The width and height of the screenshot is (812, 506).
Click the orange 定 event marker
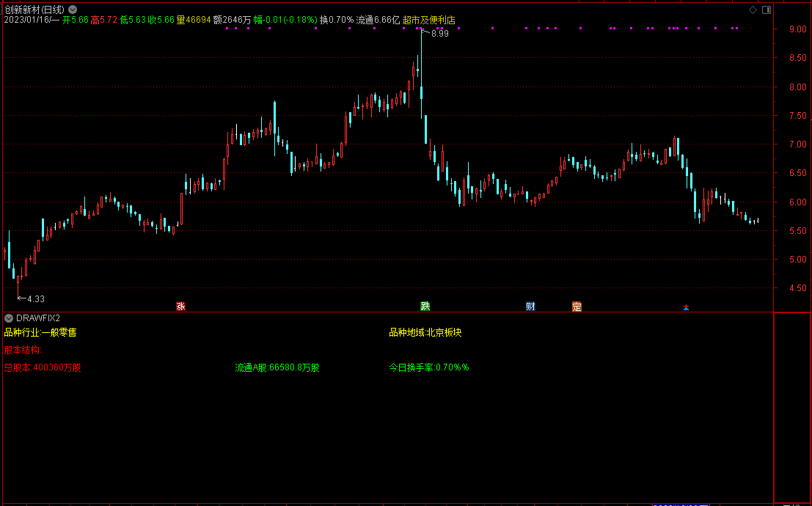coord(577,307)
